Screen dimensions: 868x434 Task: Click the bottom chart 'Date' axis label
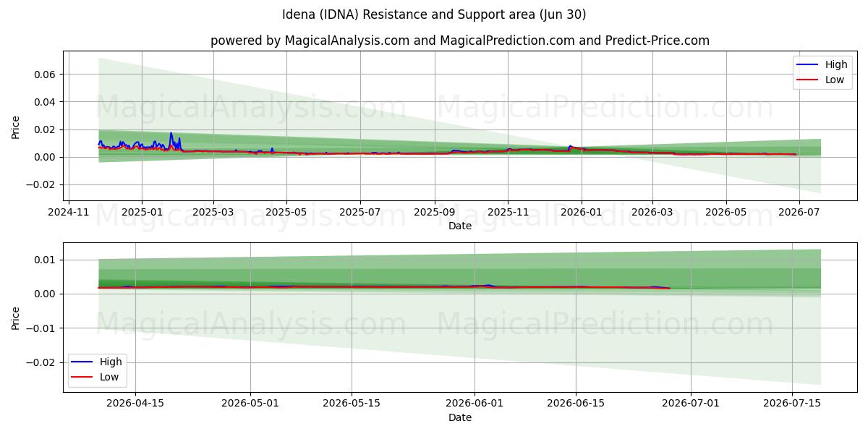point(460,417)
